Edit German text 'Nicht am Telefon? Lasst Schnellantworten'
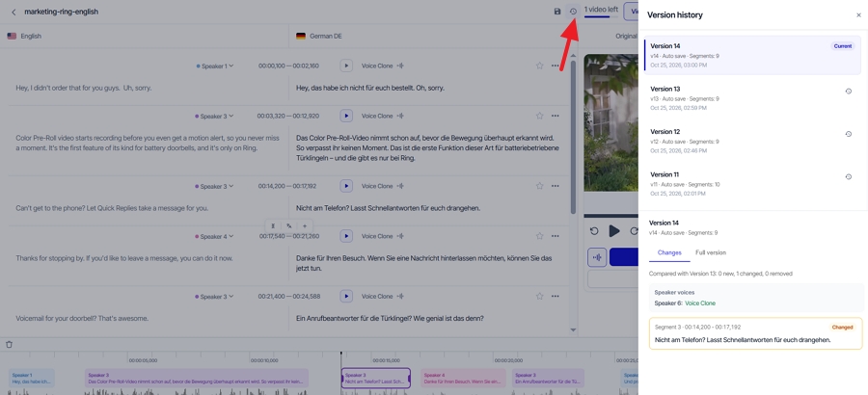This screenshot has width=868, height=395. coord(388,208)
